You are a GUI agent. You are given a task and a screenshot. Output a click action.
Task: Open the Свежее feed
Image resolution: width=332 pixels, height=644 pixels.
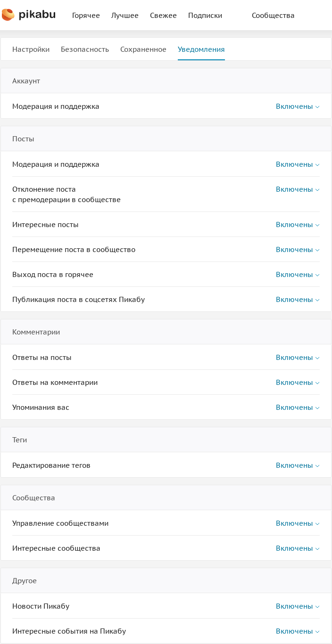pos(163,16)
